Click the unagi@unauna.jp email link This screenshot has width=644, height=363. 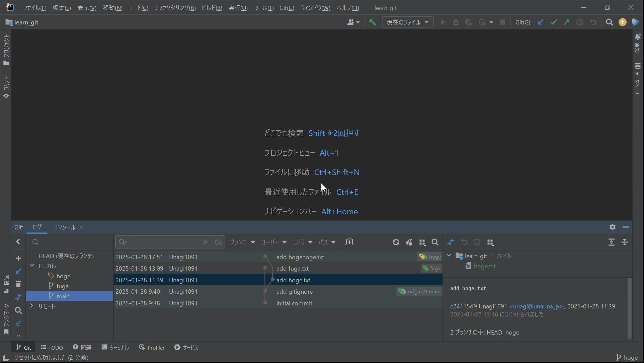(536, 306)
